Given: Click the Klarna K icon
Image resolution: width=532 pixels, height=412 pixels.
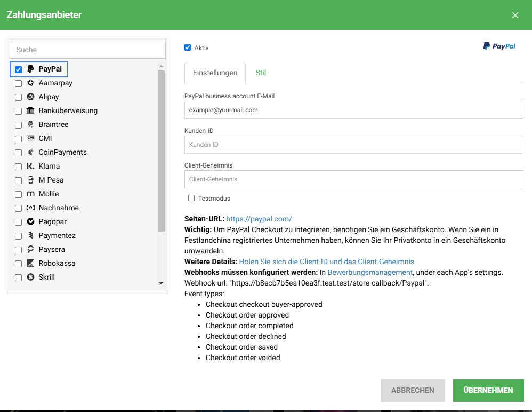Looking at the screenshot, I should [30, 167].
